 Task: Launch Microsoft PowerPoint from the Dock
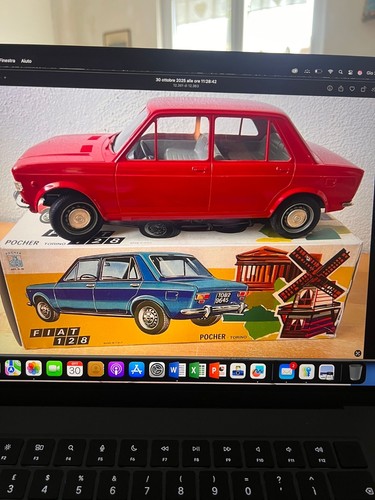(x=217, y=371)
